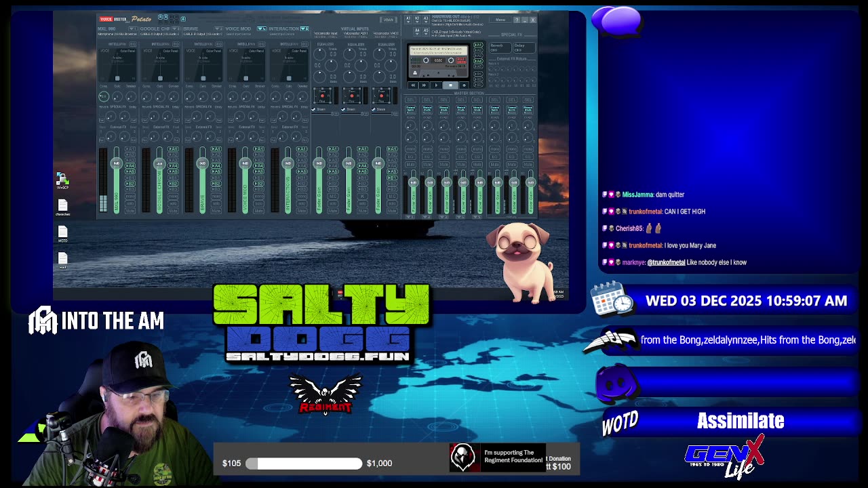The image size is (868, 488).
Task: Open A5 hardware out device selector
Action: click(426, 31)
